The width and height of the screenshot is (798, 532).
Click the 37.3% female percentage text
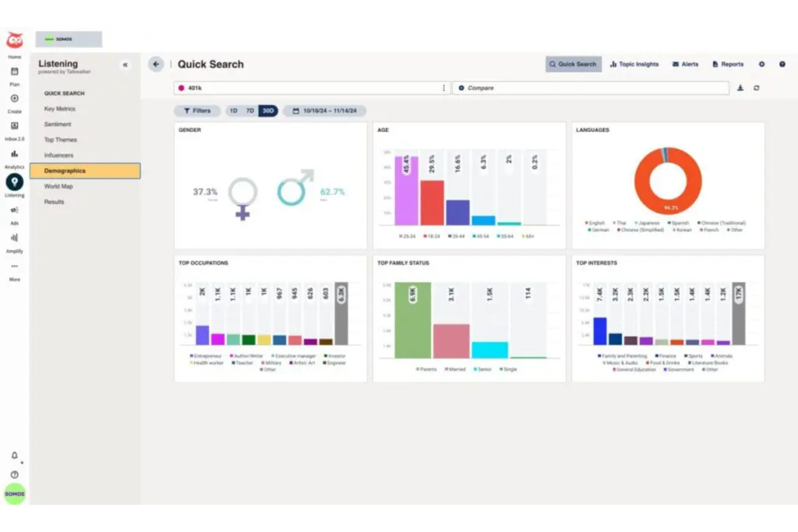tap(205, 192)
